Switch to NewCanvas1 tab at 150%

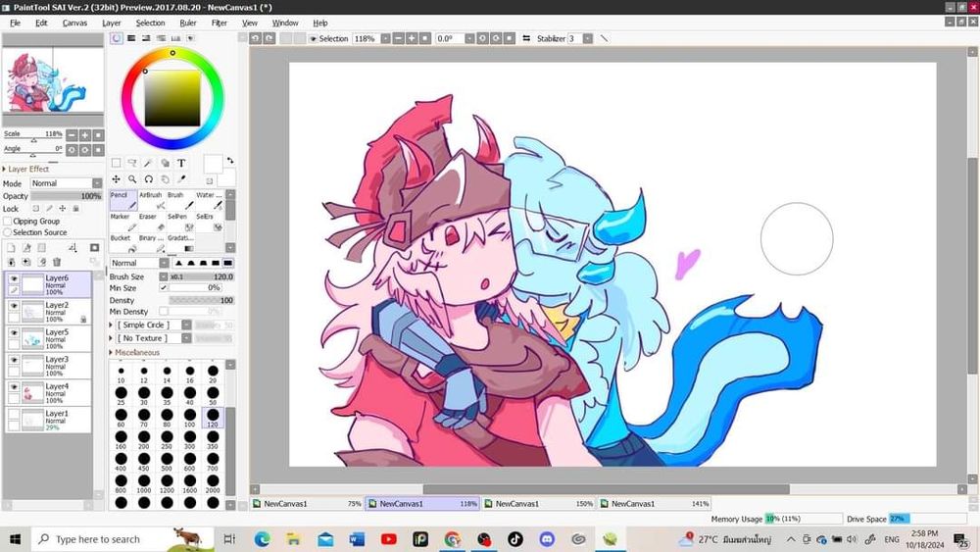539,503
